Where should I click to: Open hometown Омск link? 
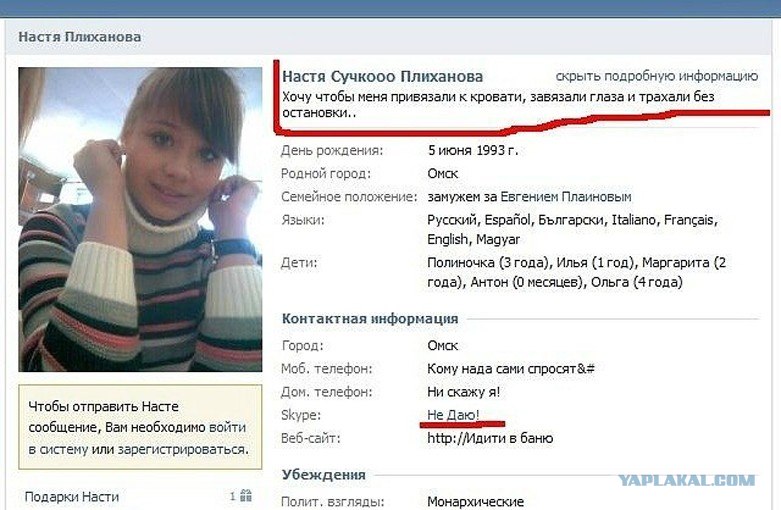pos(442,173)
